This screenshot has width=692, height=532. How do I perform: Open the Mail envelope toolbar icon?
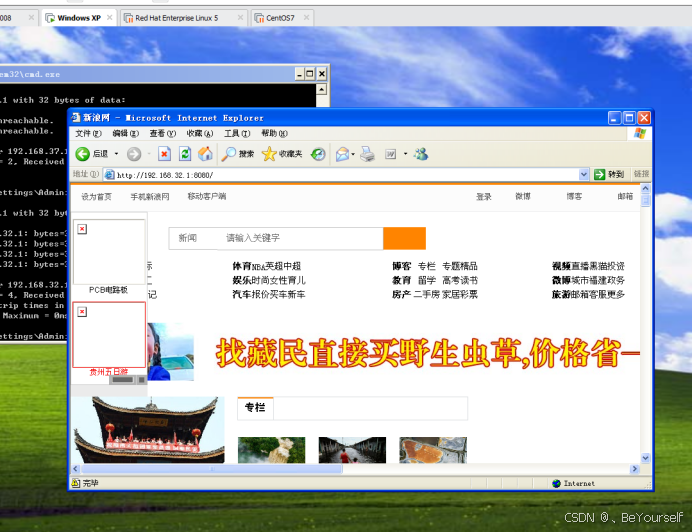[342, 154]
